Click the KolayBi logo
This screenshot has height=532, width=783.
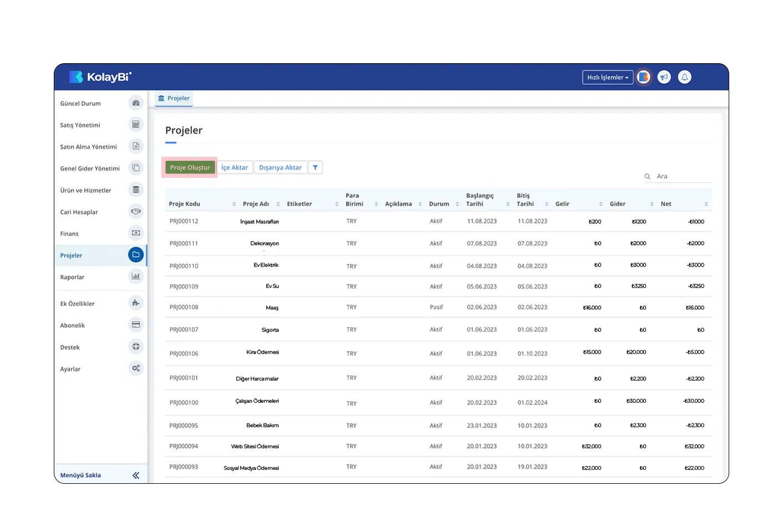tap(100, 77)
